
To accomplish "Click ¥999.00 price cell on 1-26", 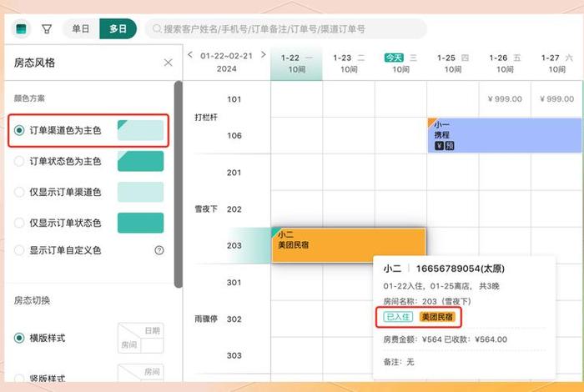I will click(505, 99).
